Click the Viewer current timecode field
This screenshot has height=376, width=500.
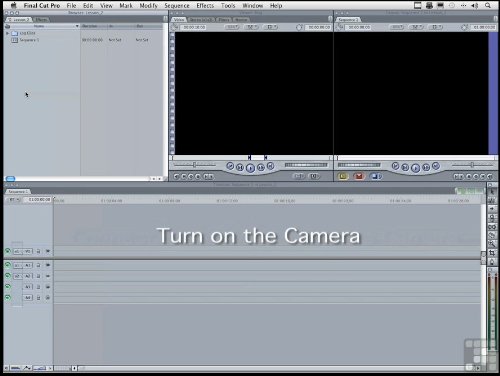tap(319, 27)
